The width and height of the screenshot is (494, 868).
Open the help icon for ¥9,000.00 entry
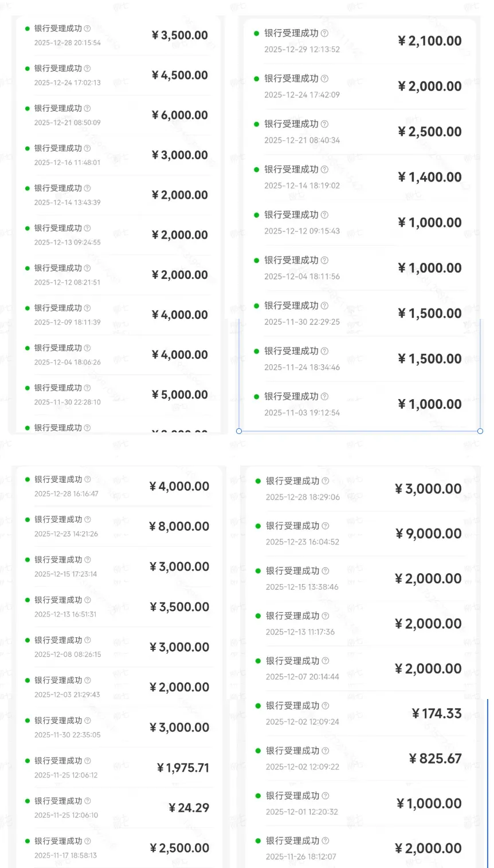coord(326,526)
